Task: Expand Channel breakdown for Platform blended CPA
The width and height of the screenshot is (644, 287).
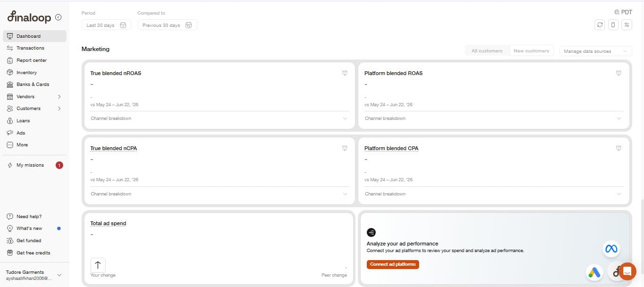Action: (x=494, y=194)
